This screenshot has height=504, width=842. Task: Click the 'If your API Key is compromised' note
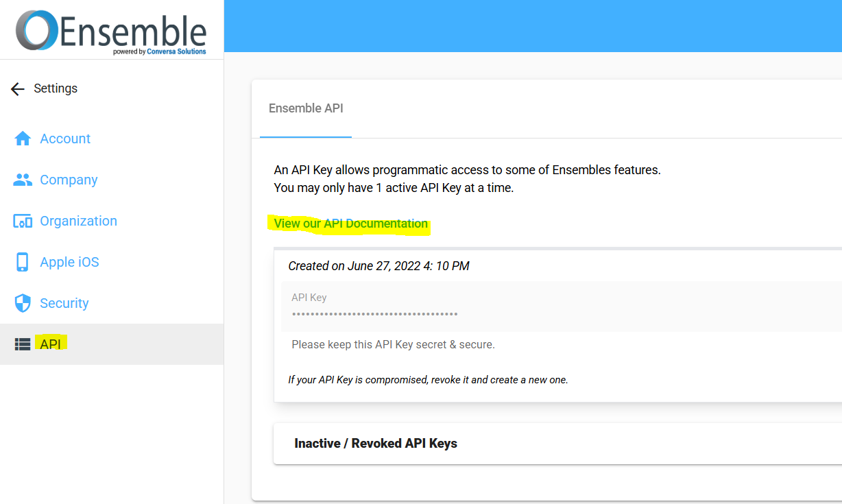pyautogui.click(x=428, y=379)
